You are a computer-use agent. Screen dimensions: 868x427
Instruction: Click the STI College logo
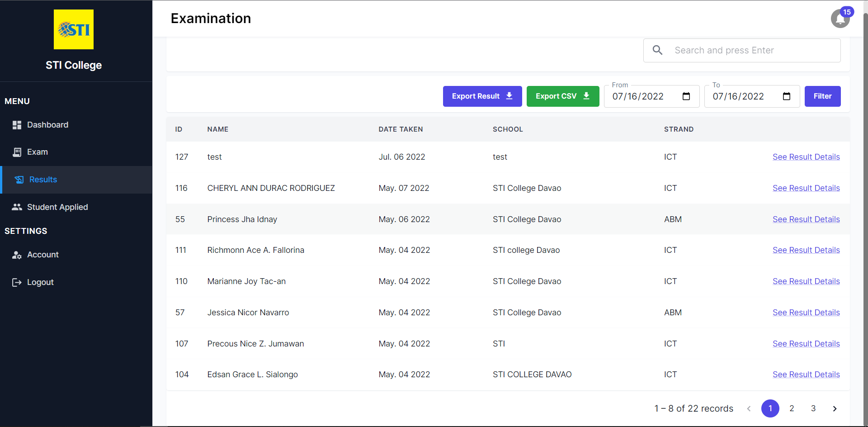coord(74,29)
